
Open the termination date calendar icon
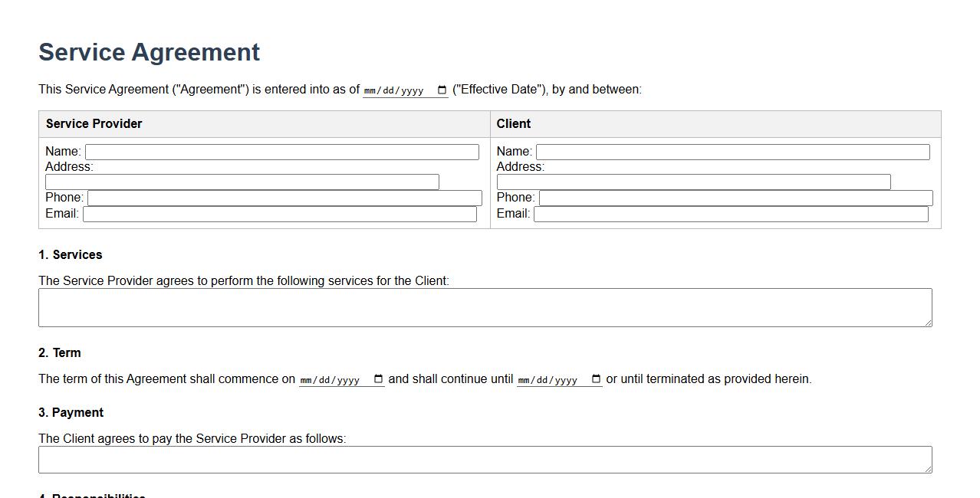click(x=597, y=378)
